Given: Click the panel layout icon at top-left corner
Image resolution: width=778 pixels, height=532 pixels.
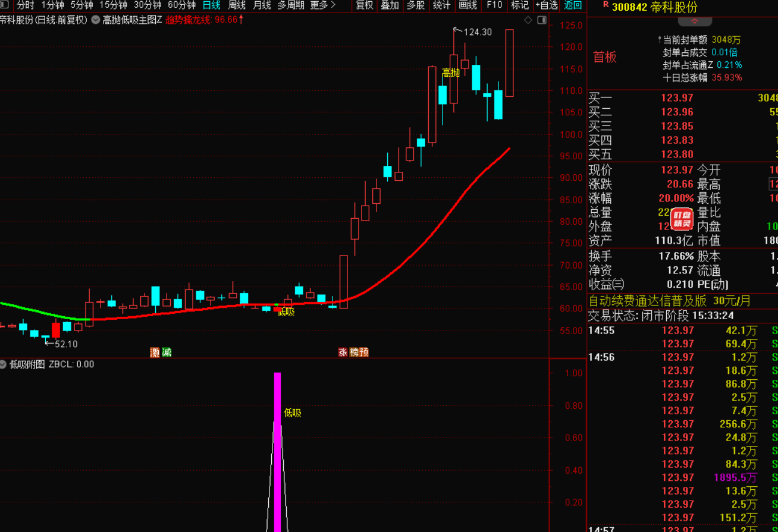Looking at the screenshot, I should point(5,5).
